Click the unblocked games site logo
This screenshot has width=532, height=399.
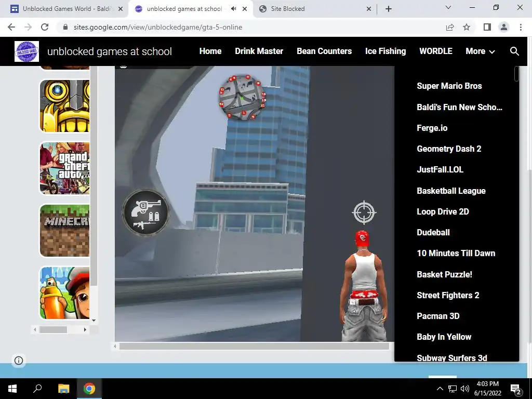[26, 51]
